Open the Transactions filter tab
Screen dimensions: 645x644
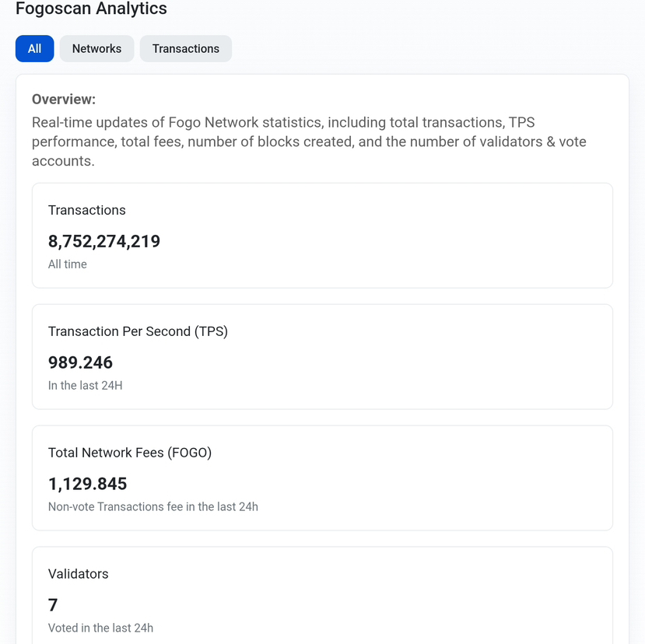tap(185, 48)
